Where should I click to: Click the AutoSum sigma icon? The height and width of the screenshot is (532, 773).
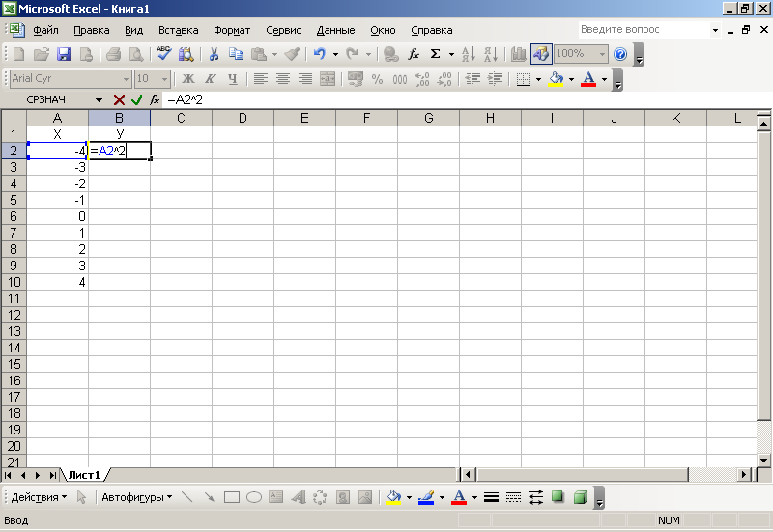[436, 54]
